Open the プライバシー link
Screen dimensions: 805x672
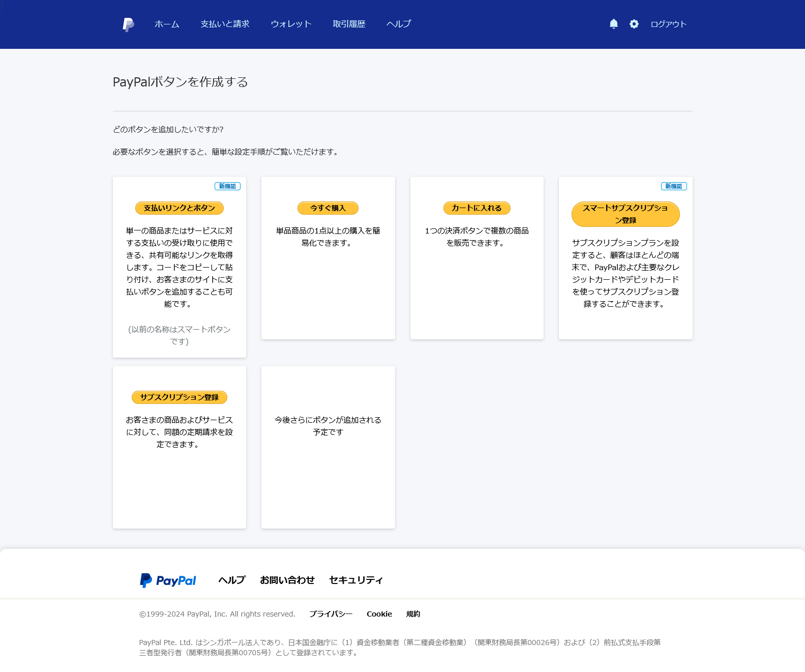click(x=331, y=614)
